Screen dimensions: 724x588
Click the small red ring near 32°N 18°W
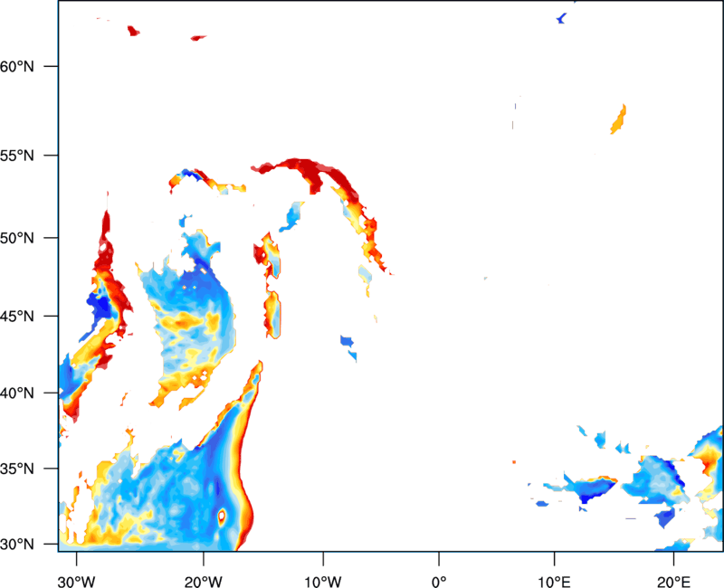pyautogui.click(x=222, y=516)
